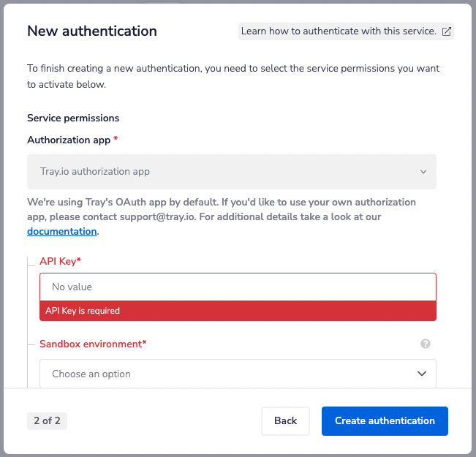Click the 'New authentication' dialog title
This screenshot has width=476, height=457.
coord(92,31)
